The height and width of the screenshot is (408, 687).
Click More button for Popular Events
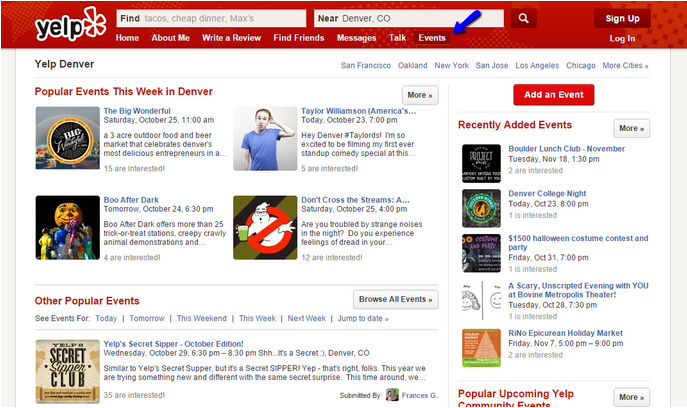coord(420,95)
